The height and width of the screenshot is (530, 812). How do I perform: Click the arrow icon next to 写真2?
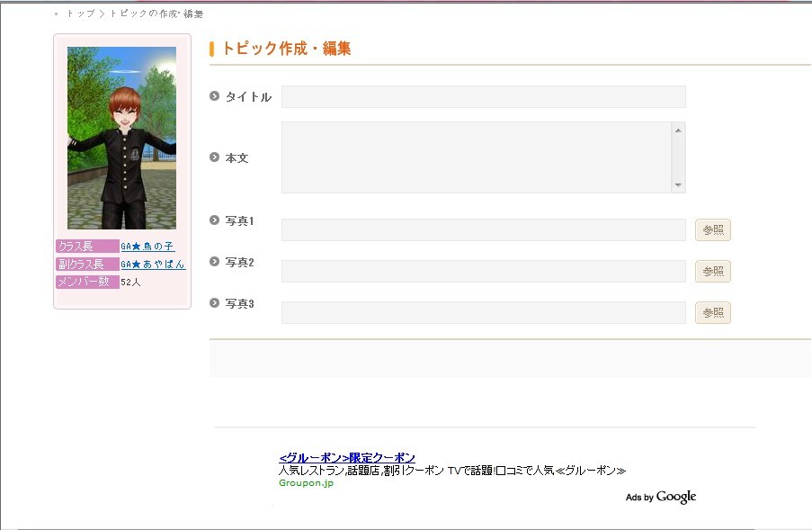[x=215, y=262]
